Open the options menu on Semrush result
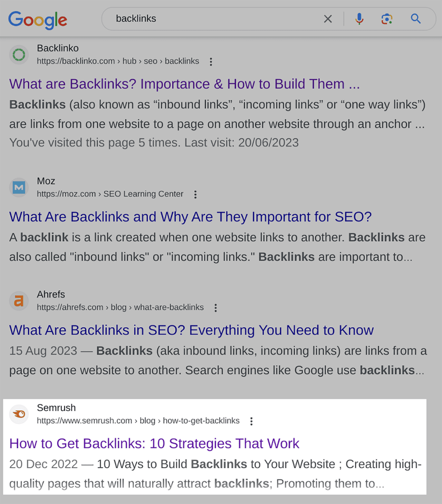The width and height of the screenshot is (442, 504). coord(251,421)
